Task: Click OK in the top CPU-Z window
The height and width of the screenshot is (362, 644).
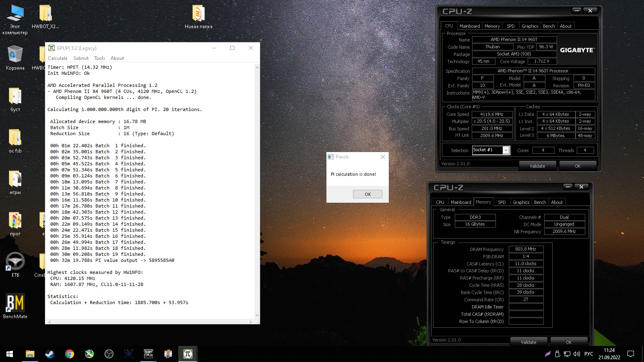Action: coord(578,166)
